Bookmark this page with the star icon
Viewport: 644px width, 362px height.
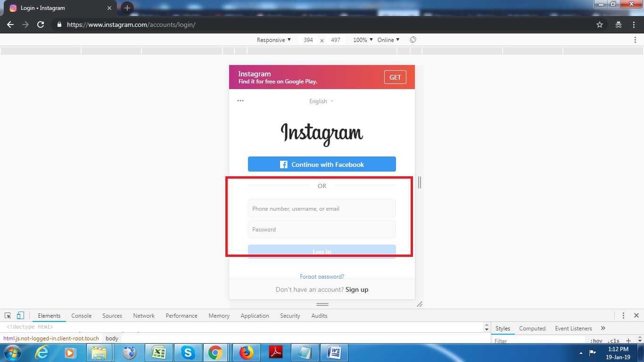(x=600, y=25)
